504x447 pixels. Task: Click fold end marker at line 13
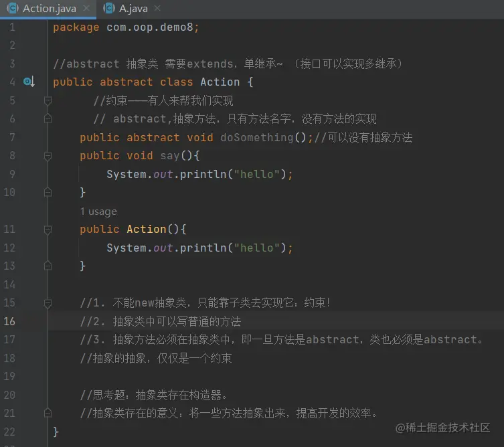[x=48, y=266]
